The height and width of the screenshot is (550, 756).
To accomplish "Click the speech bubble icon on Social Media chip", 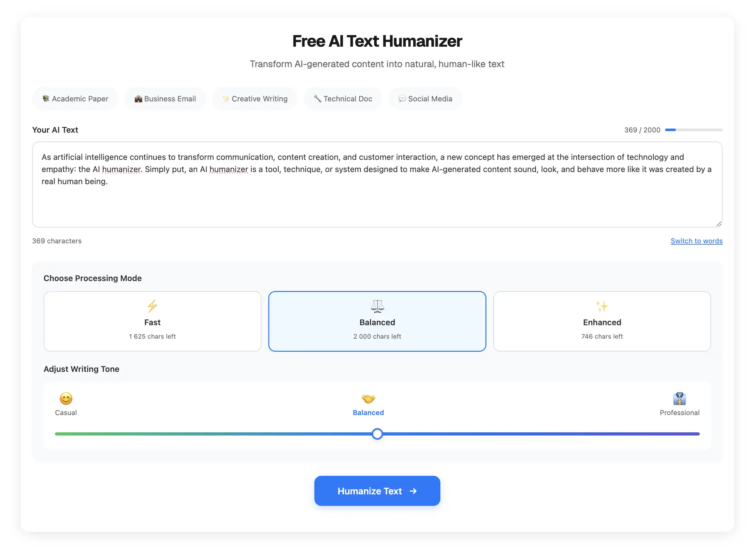I will pos(402,98).
